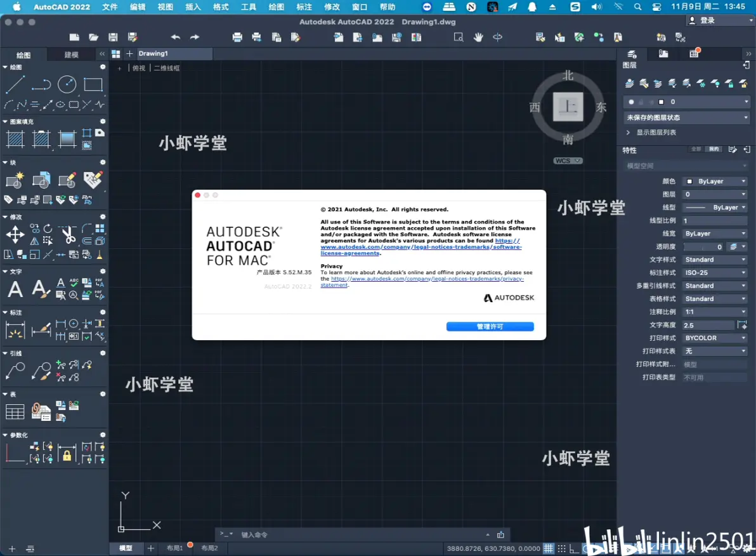Image resolution: width=756 pixels, height=556 pixels.
Task: Click the Orbit toolbar icon
Action: click(x=498, y=37)
